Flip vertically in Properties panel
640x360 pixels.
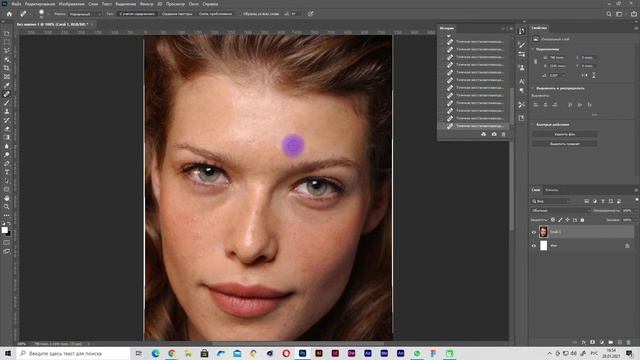point(594,76)
